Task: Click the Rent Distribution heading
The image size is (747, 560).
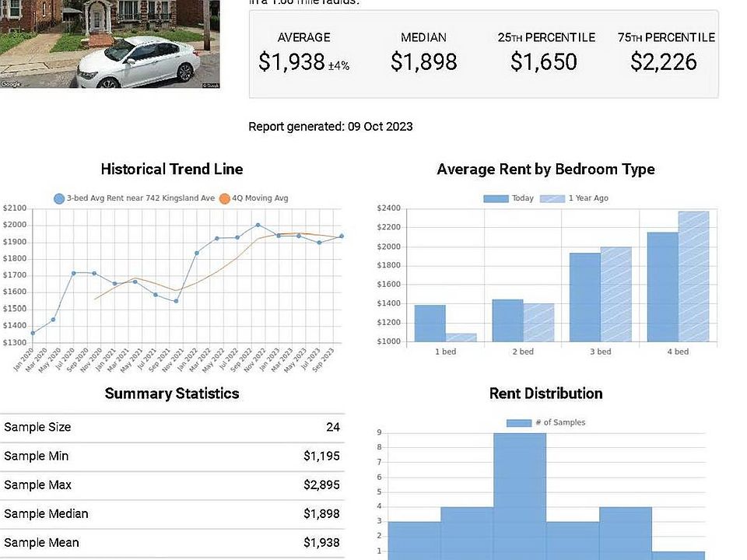Action: tap(546, 394)
